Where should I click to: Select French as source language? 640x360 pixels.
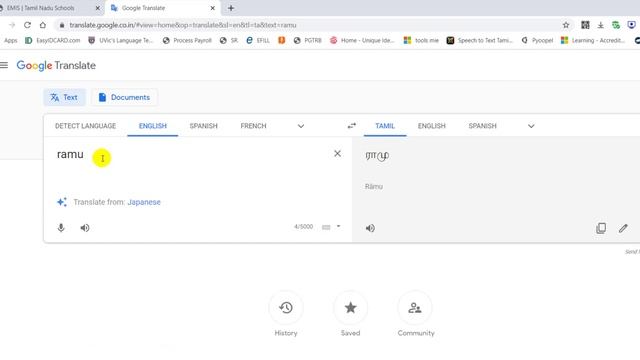coord(253,126)
